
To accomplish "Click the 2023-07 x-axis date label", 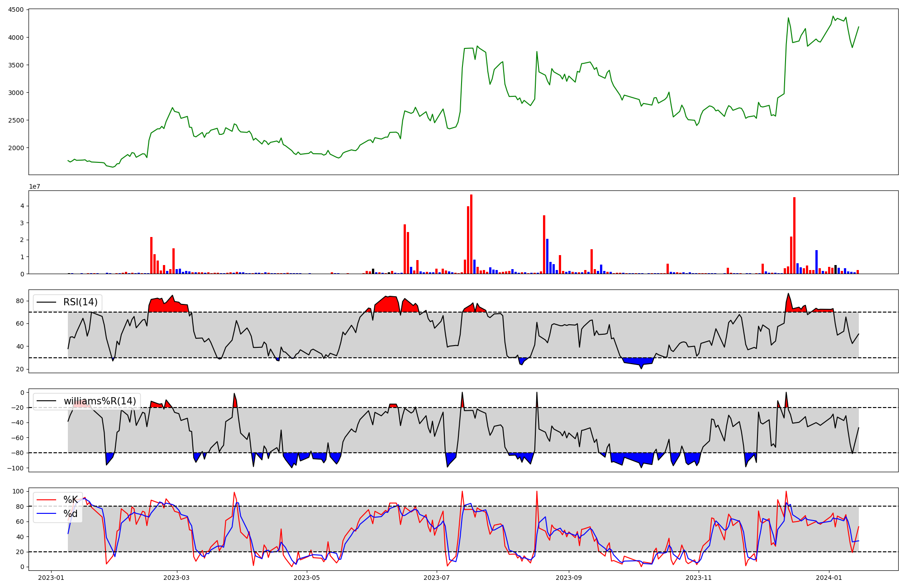I will click(437, 578).
